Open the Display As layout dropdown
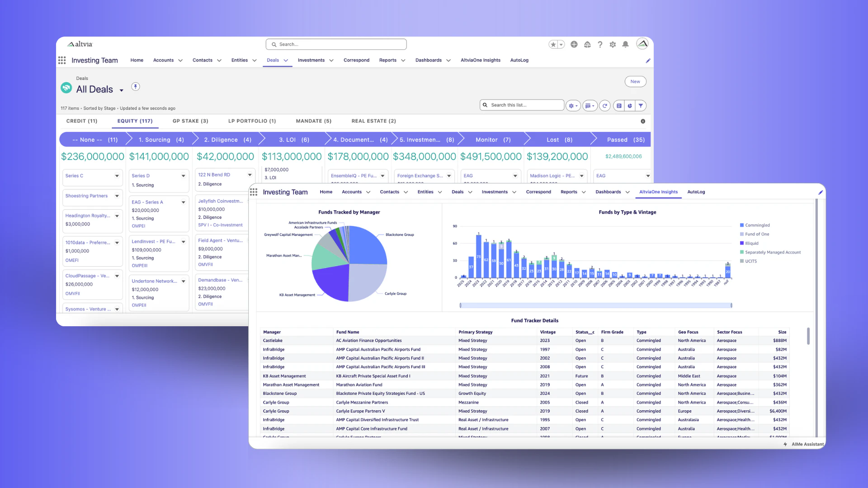 (x=590, y=105)
